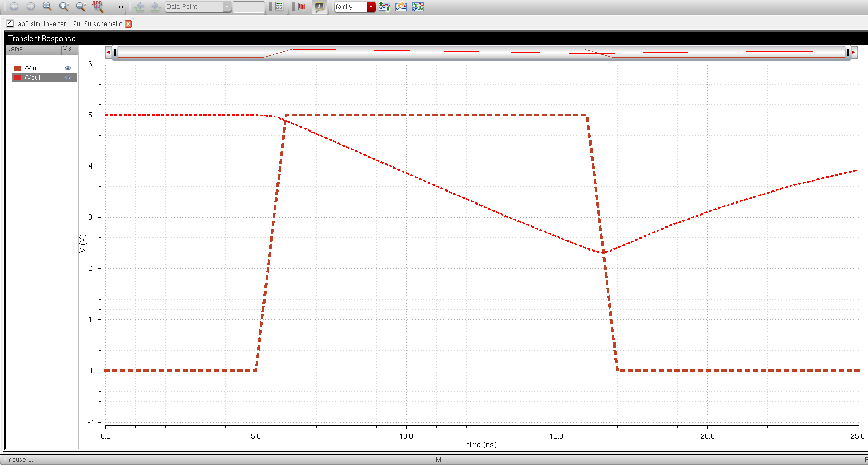868x465 pixels.
Task: Open the family plot-mode dropdown
Action: (x=355, y=7)
